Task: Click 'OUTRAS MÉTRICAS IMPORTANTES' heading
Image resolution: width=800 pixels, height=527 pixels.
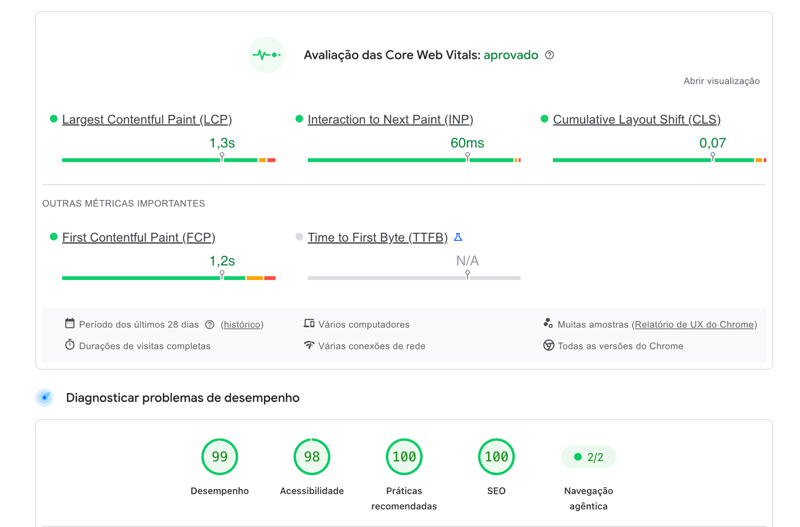Action: click(123, 204)
